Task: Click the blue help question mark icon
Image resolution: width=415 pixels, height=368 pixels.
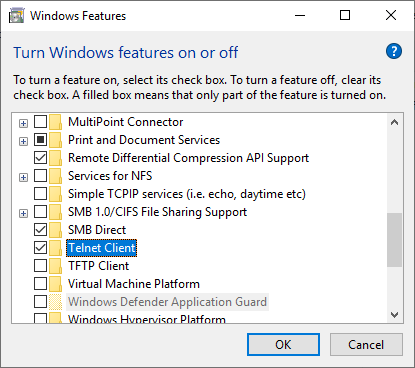Action: click(x=394, y=51)
